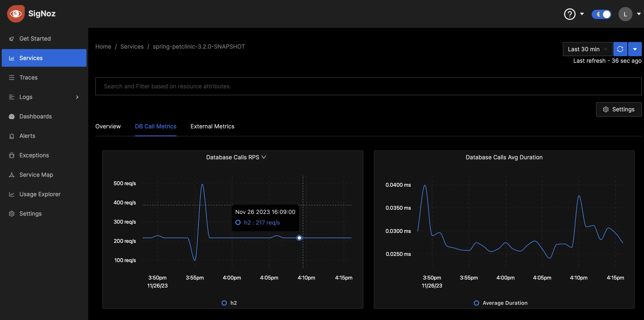This screenshot has height=320, width=644.
Task: Toggle h2 series legend in RPS chart
Action: coord(229,303)
